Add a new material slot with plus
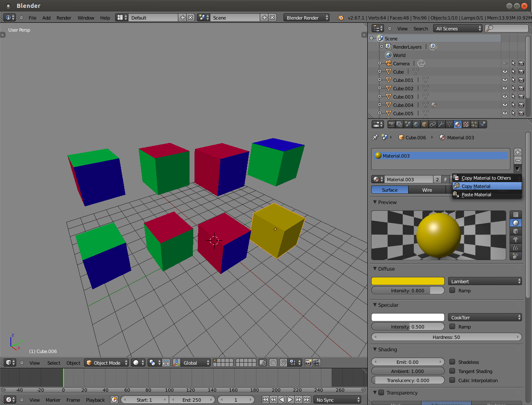 [x=518, y=152]
